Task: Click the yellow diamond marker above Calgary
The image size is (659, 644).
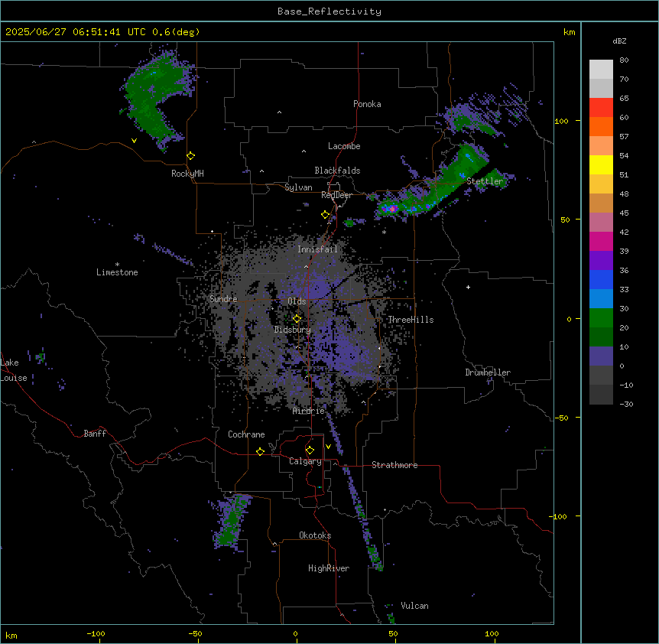Action: 310,450
